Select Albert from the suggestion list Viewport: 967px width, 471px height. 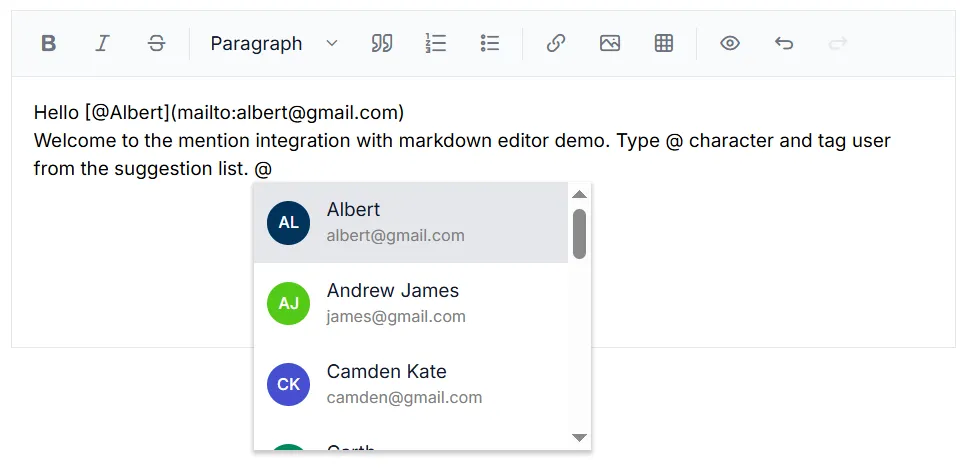coord(411,223)
